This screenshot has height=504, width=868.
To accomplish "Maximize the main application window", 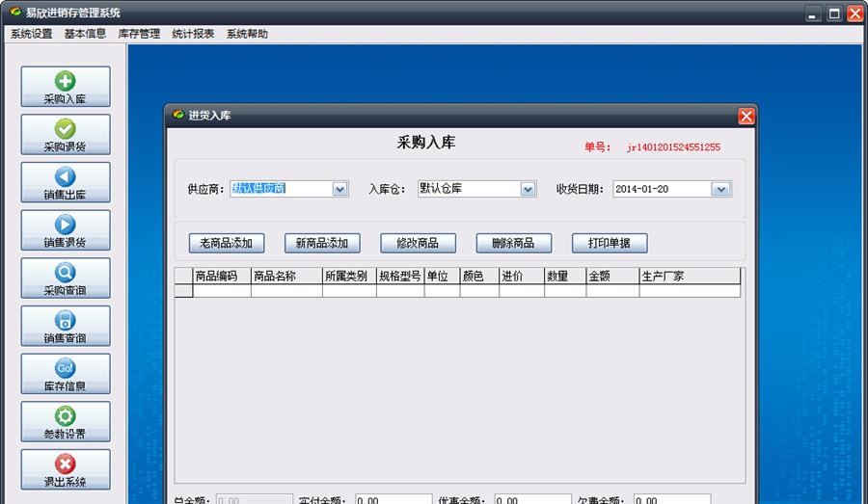I will pos(833,13).
